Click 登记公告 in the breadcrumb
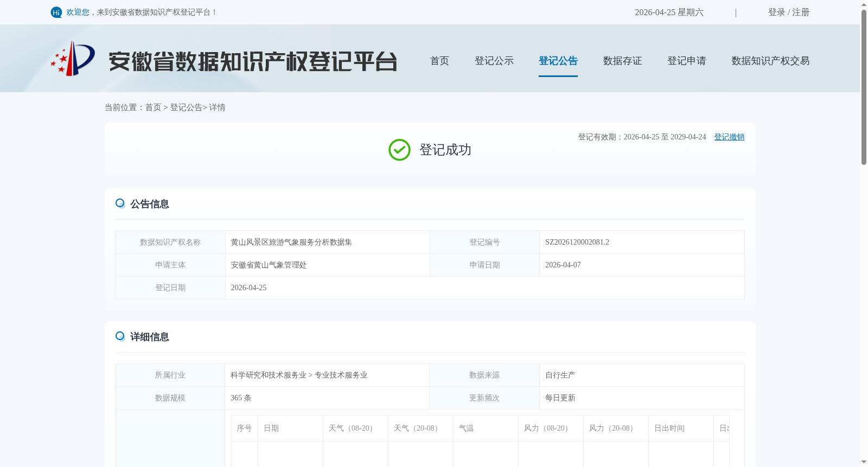Screen dimensions: 868x467 coord(186,107)
